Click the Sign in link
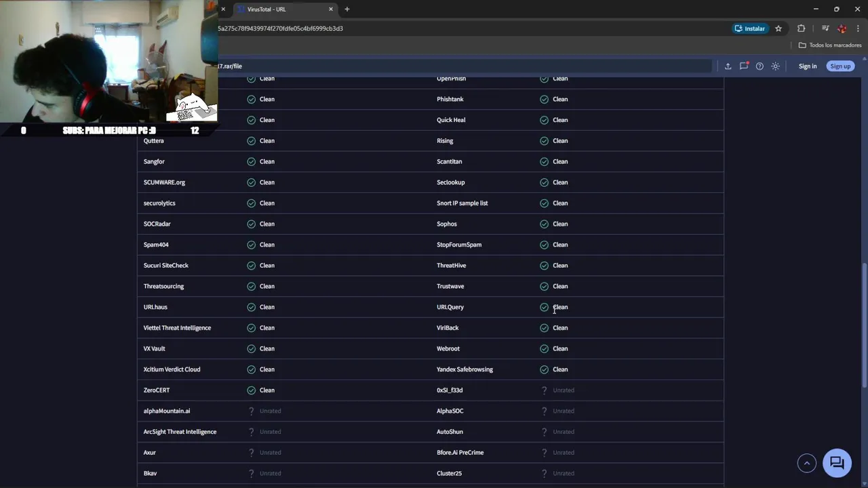 tap(808, 66)
